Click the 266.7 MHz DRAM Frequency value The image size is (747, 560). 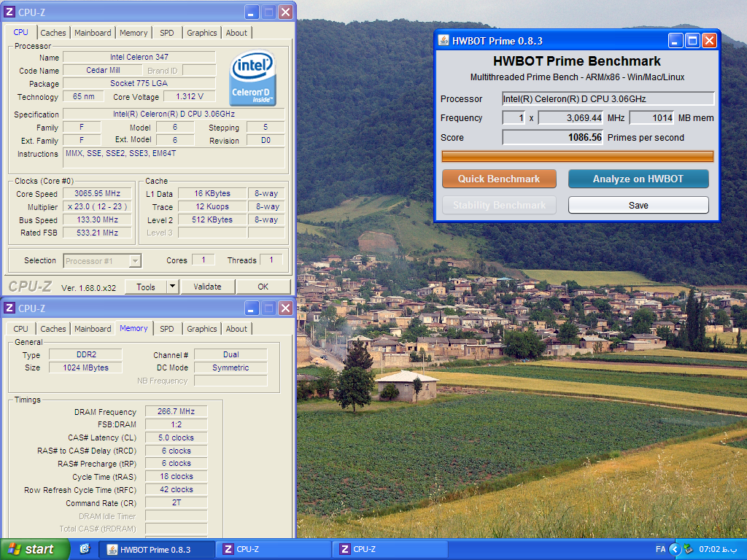click(x=177, y=411)
